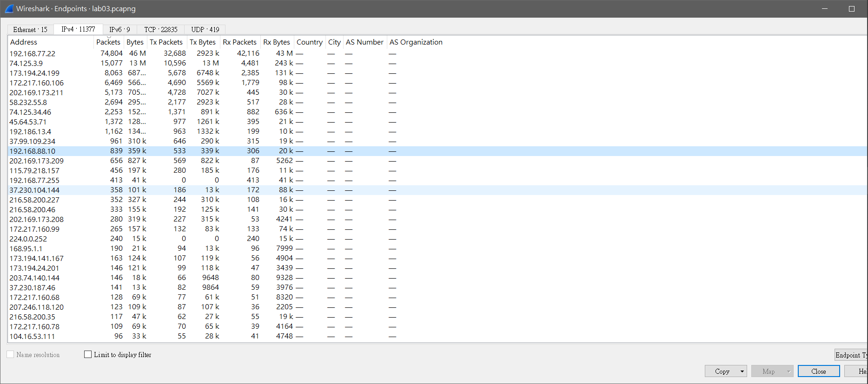
Task: Open the TCP · 22835 tab
Action: click(160, 30)
